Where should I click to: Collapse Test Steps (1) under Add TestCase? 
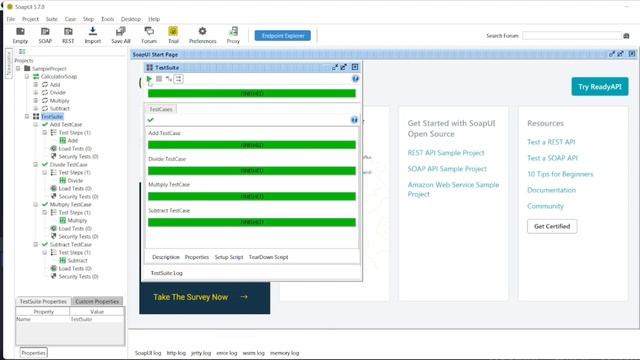pyautogui.click(x=44, y=133)
